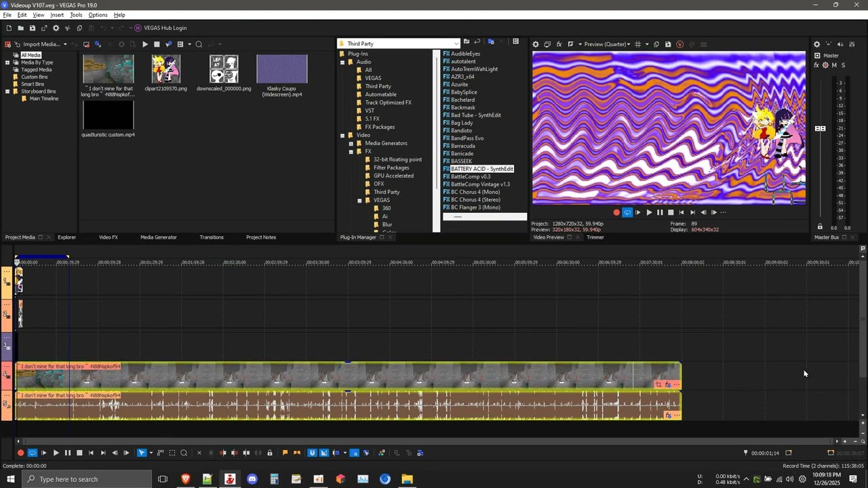The image size is (868, 488).
Task: Toggle Lock Envelopes to Events icon
Action: [x=354, y=453]
